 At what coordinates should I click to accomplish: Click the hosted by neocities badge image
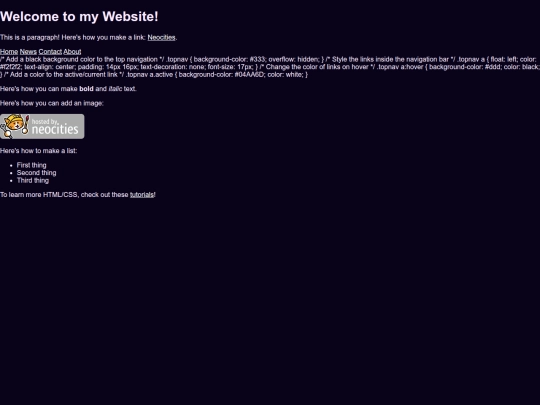point(42,126)
